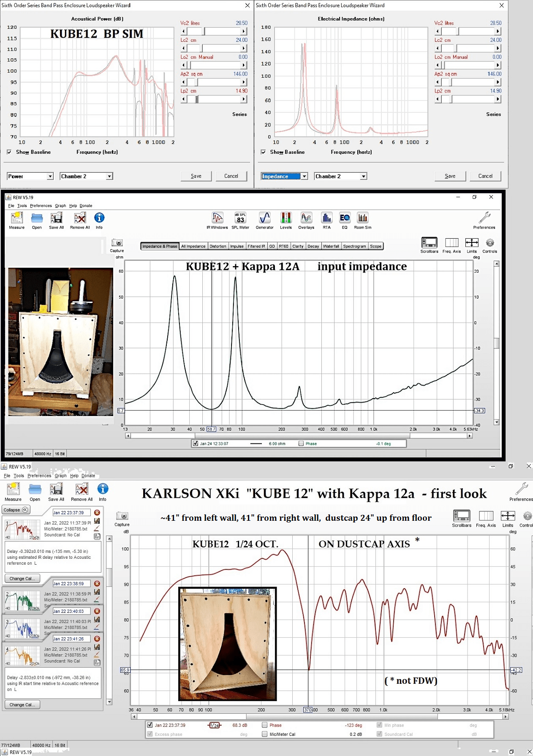533x756 pixels.
Task: Switch to the All Impedance tab
Action: [193, 246]
